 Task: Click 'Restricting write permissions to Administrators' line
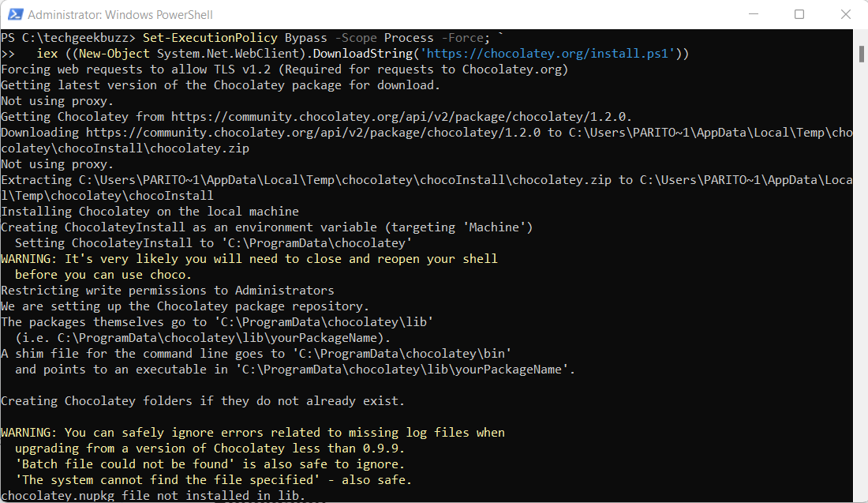pos(167,291)
